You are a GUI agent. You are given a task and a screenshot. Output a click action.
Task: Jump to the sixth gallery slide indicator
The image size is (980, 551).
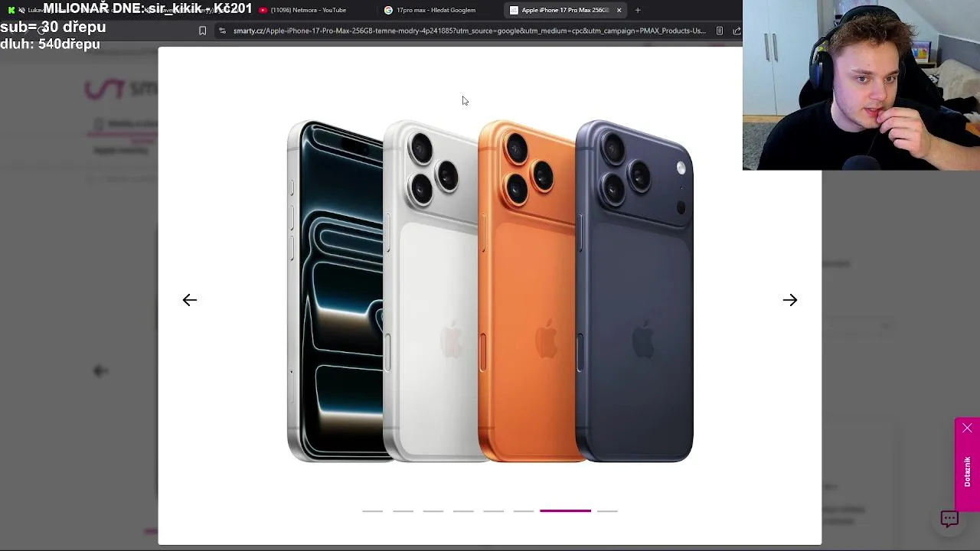[x=524, y=510]
